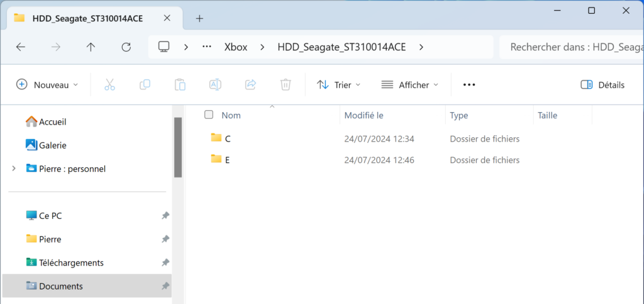The width and height of the screenshot is (644, 304).
Task: Open the Nouveau dropdown menu
Action: click(x=47, y=84)
